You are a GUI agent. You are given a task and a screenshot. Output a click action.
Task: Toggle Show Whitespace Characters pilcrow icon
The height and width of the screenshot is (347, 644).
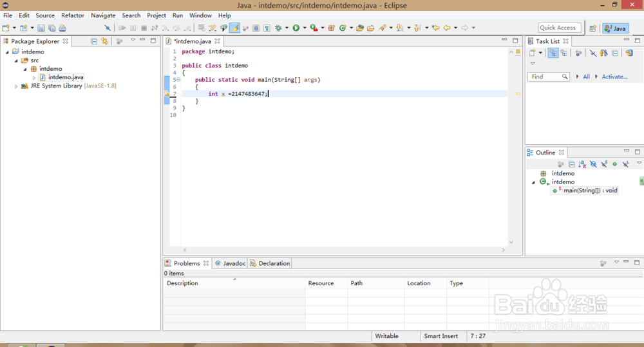(x=267, y=28)
